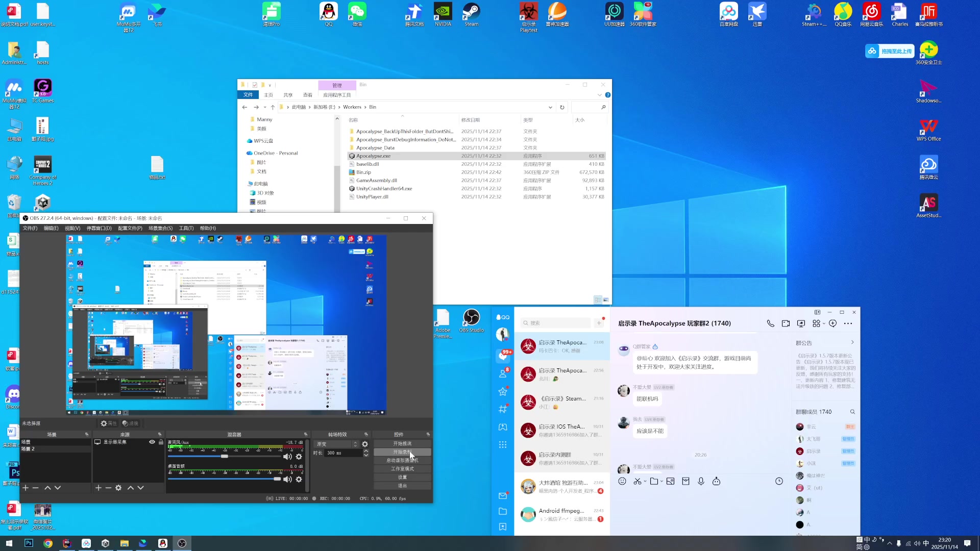The height and width of the screenshot is (551, 980).
Task: Expand the 群公告 announcement arrow
Action: [x=852, y=342]
